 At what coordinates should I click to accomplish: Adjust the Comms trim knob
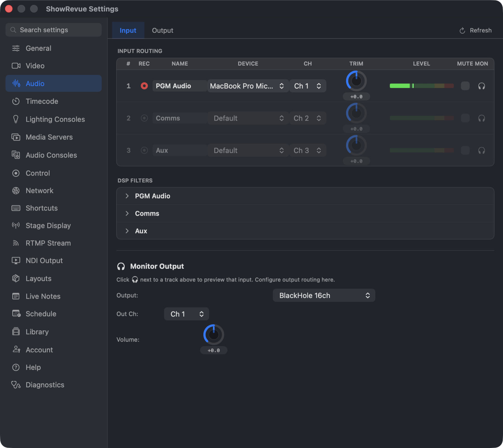coord(356,113)
